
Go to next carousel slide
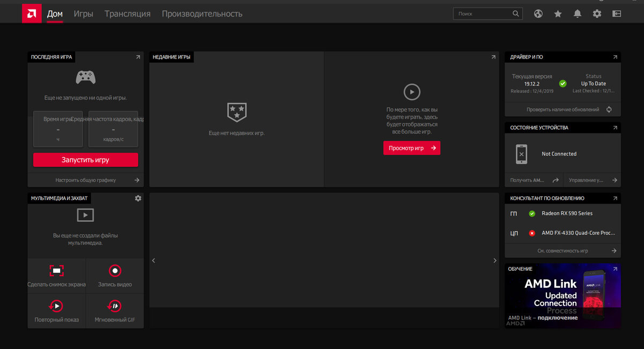495,261
